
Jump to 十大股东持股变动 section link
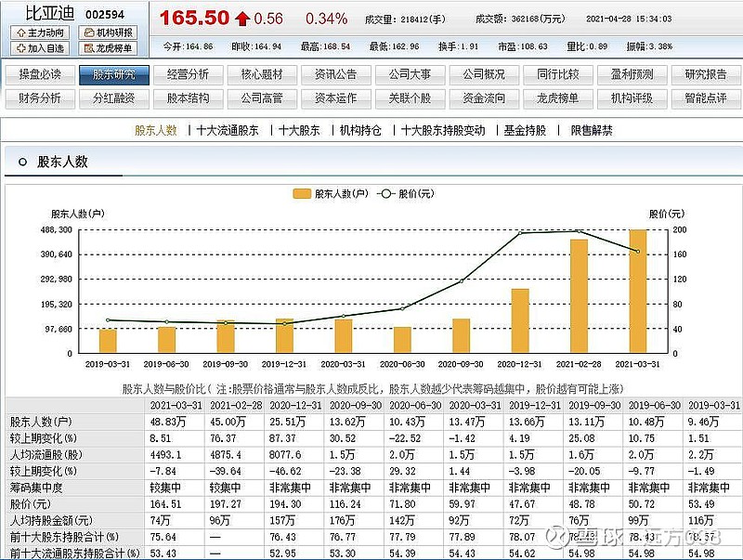[443, 130]
